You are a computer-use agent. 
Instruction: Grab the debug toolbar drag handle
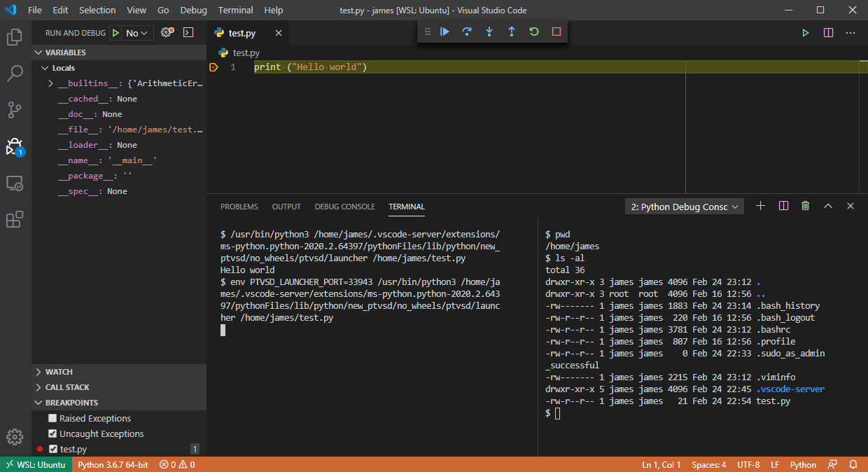click(x=427, y=32)
